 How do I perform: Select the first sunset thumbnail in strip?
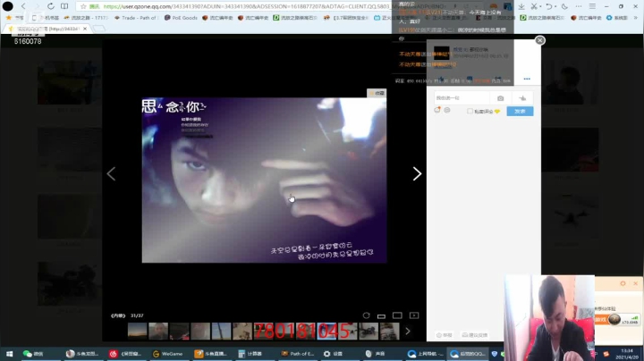tap(137, 331)
